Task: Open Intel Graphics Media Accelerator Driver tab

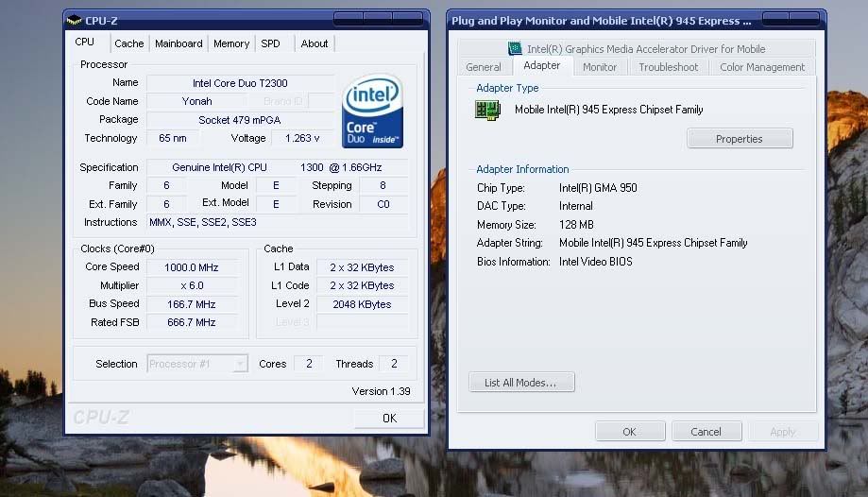Action: [637, 49]
